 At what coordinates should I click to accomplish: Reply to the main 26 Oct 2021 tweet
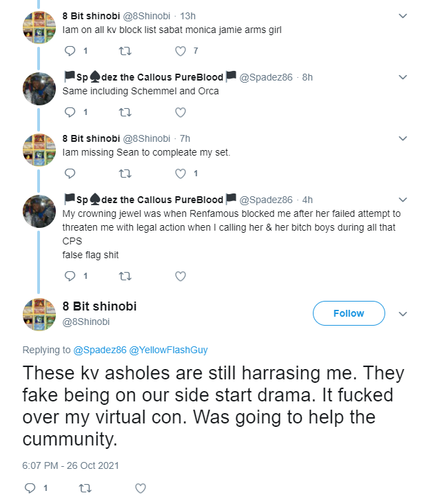click(30, 488)
